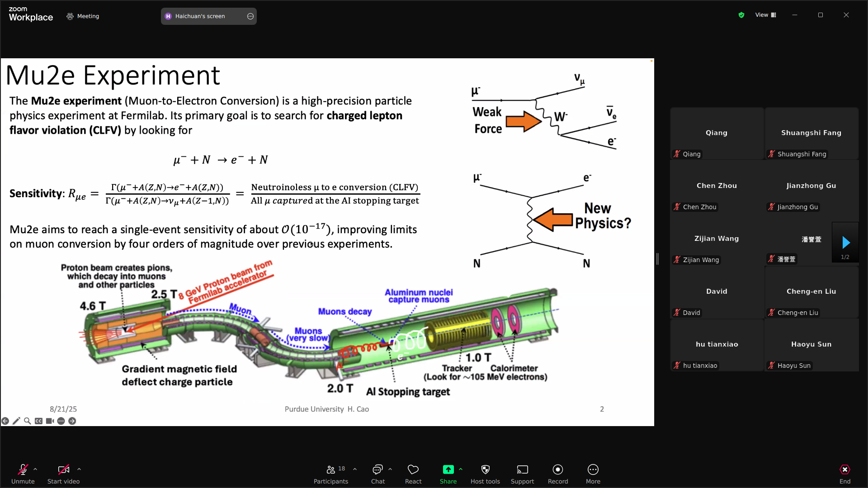The height and width of the screenshot is (488, 868).
Task: Open Host tools shield
Action: [486, 474]
